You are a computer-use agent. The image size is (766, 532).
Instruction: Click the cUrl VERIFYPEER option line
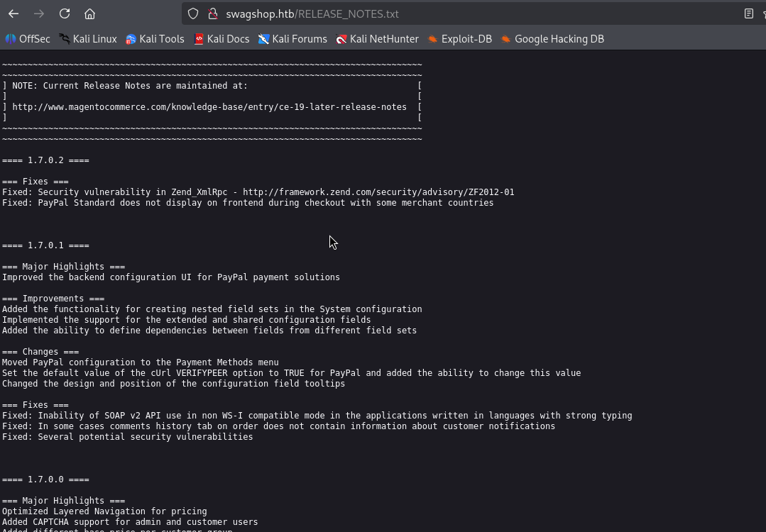(292, 373)
